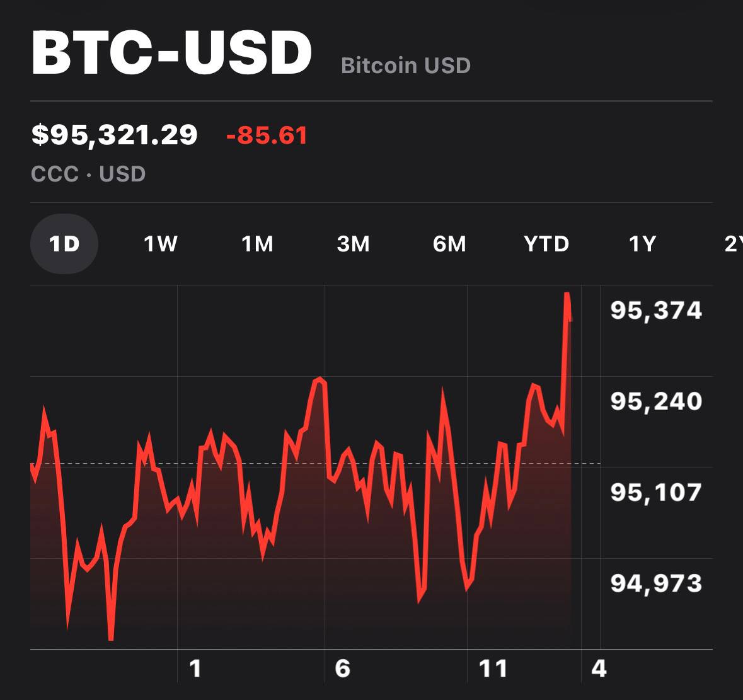Select the 1D time range tab
The image size is (743, 700).
64,244
